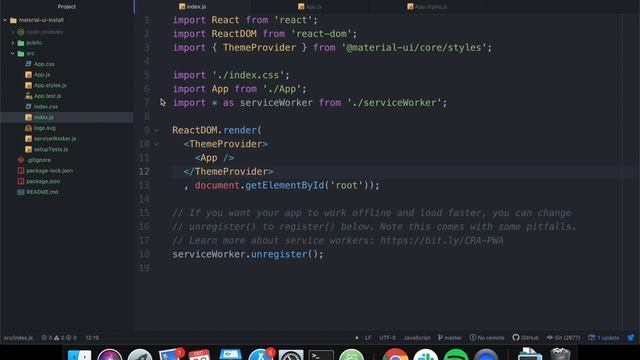This screenshot has height=360, width=640.
Task: Switch to the index.js editor tab
Action: [192, 7]
